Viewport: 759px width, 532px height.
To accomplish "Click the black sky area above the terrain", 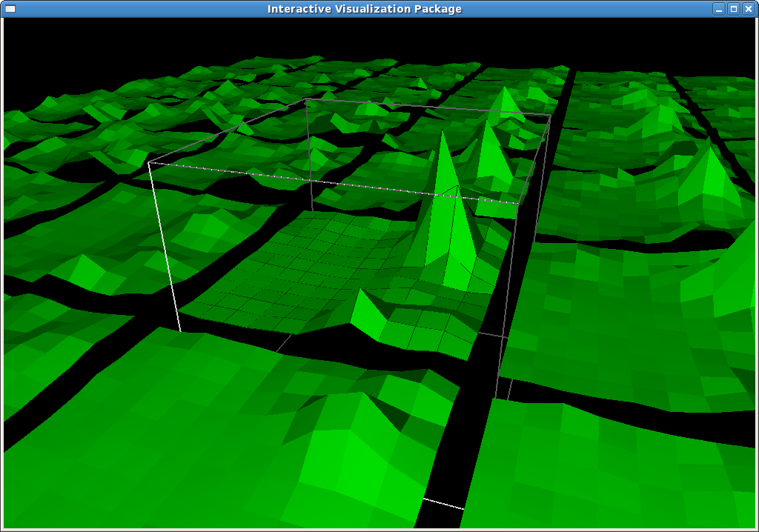I will (x=371, y=37).
